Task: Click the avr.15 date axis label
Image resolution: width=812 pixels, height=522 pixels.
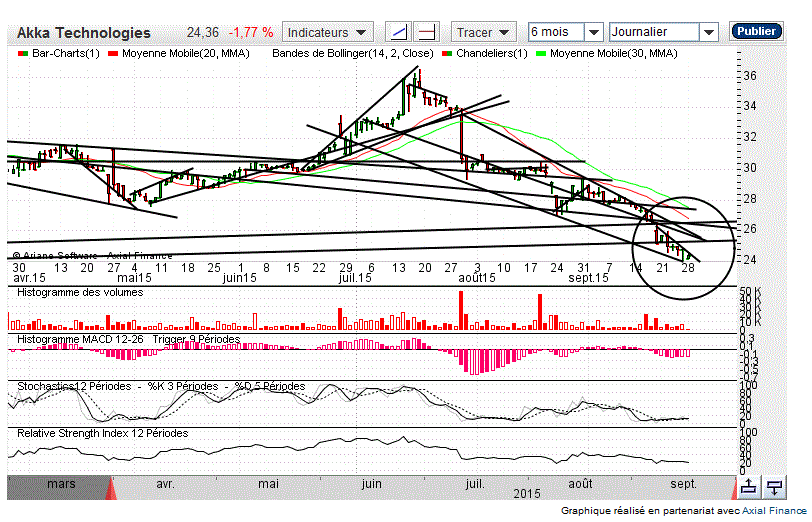Action: pyautogui.click(x=30, y=278)
